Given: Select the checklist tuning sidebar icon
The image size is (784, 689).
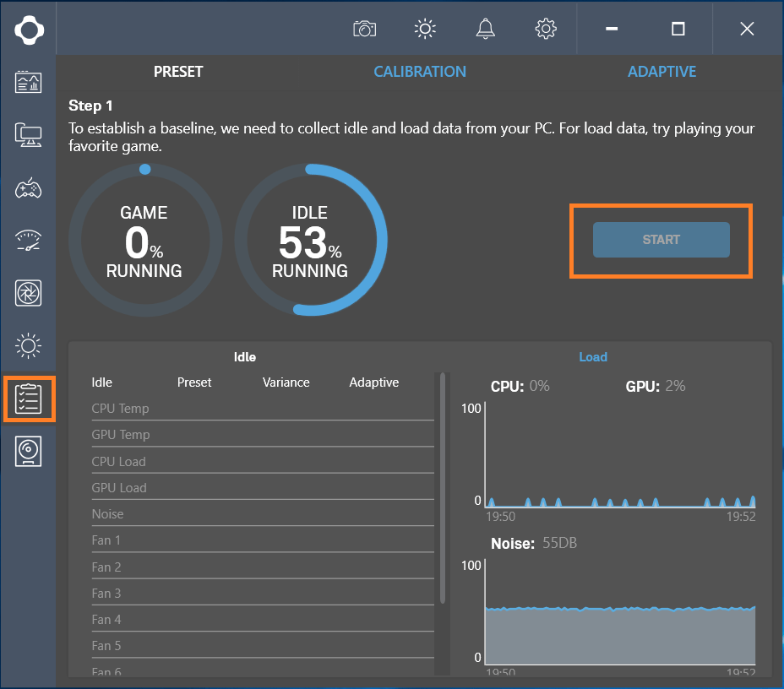Looking at the screenshot, I should pyautogui.click(x=29, y=399).
